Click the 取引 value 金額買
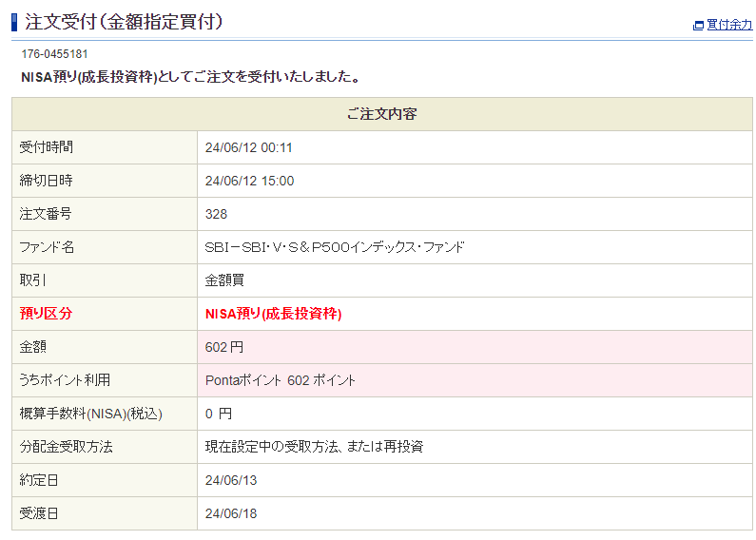 point(224,280)
